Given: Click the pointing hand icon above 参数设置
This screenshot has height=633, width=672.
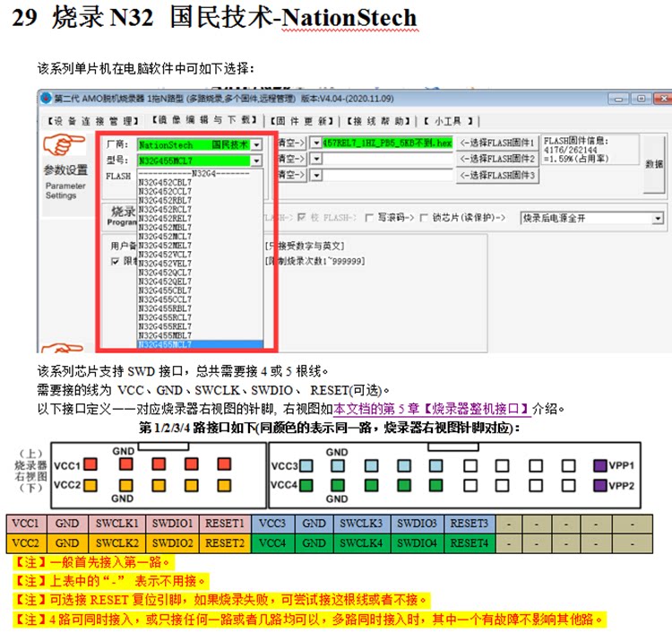Looking at the screenshot, I should pos(64,145).
